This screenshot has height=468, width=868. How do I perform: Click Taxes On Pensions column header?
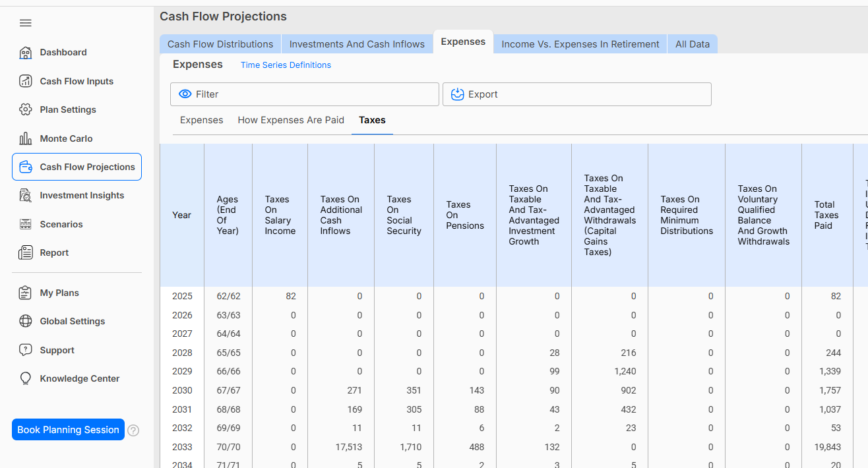[x=465, y=215]
